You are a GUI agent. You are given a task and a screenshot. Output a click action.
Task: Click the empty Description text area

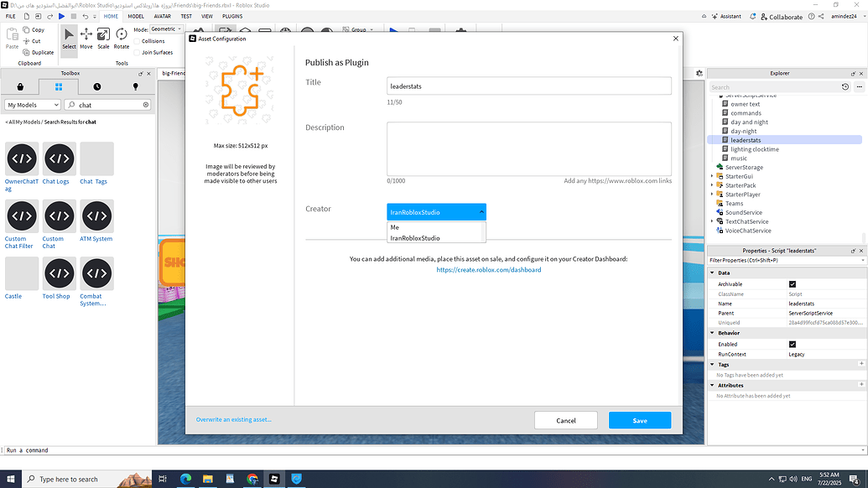[529, 149]
